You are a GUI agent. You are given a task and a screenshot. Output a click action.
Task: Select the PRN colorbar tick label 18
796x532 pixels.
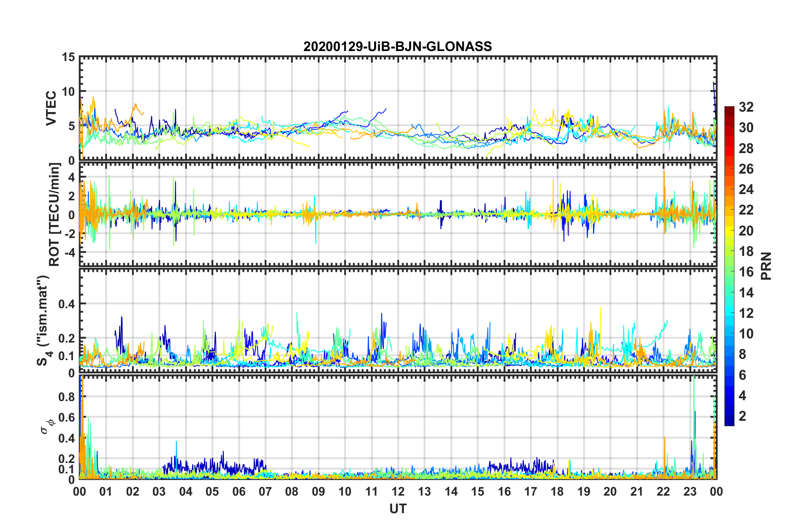tap(746, 251)
